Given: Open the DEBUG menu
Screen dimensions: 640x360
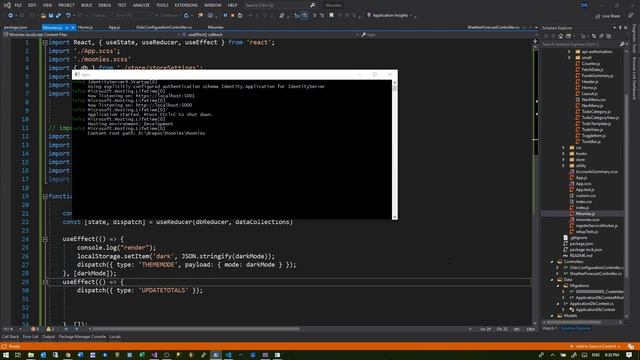Looking at the screenshot, I should click(104, 5).
